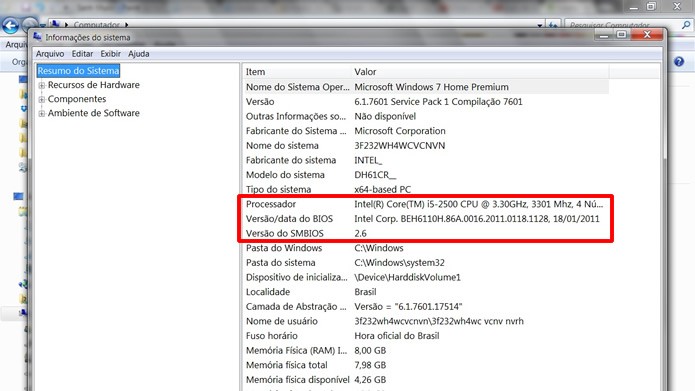Expand the Ambiente de Software node
Image resolution: width=695 pixels, height=391 pixels.
[42, 113]
